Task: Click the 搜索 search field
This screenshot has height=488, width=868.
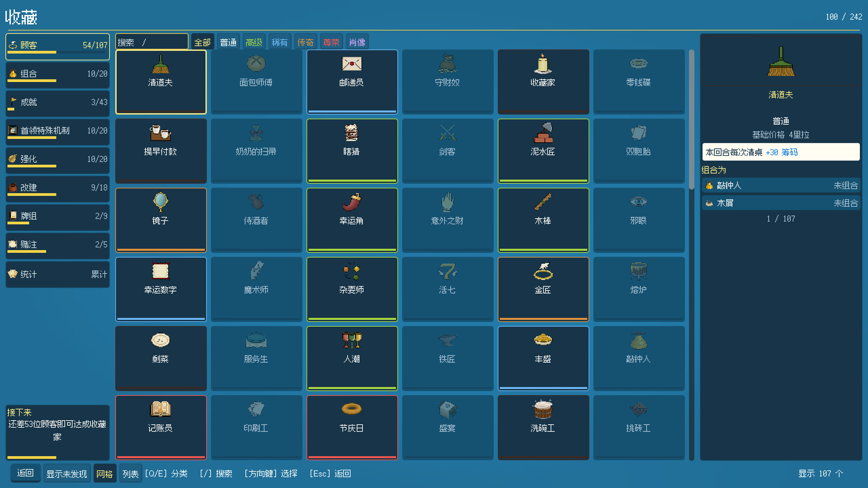Action: click(x=152, y=42)
